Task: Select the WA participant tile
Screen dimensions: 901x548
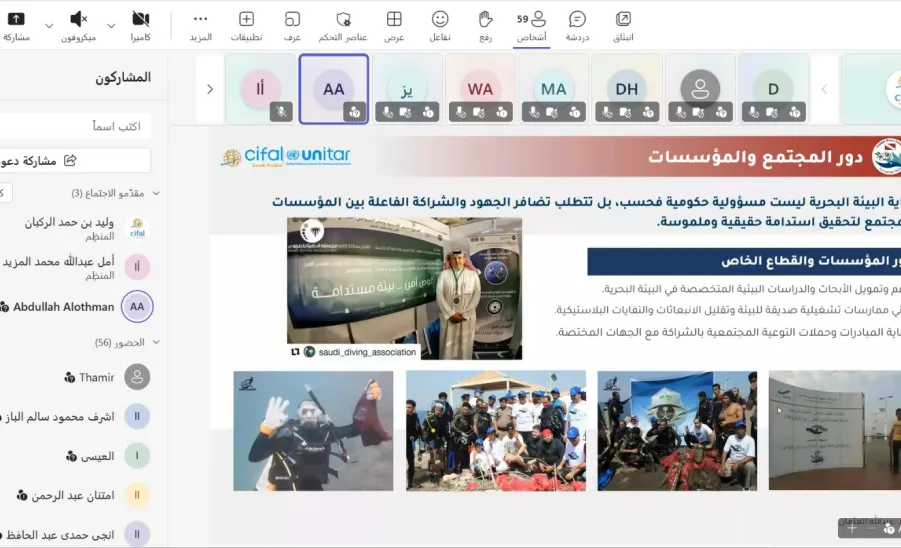Action: 480,89
